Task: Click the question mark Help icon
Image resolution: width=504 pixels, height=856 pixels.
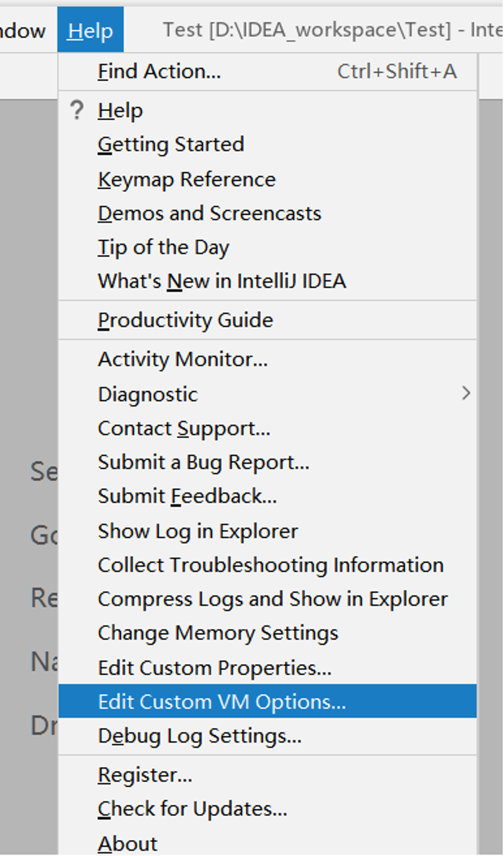Action: (77, 110)
